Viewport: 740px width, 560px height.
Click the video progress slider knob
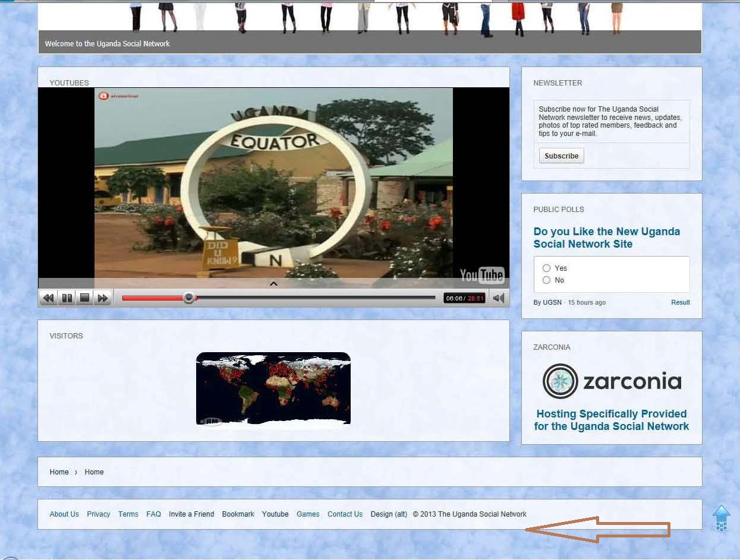[x=189, y=298]
